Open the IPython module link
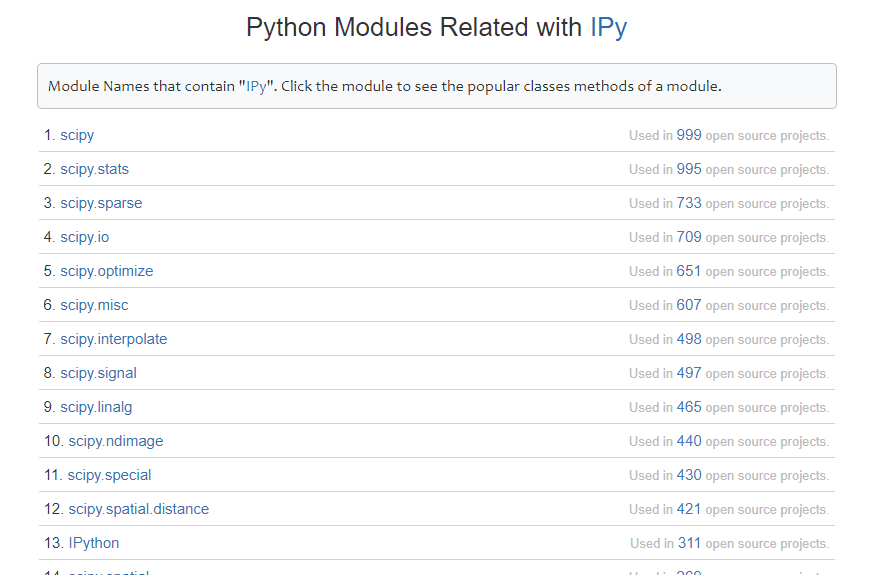The height and width of the screenshot is (575, 892). (x=93, y=543)
